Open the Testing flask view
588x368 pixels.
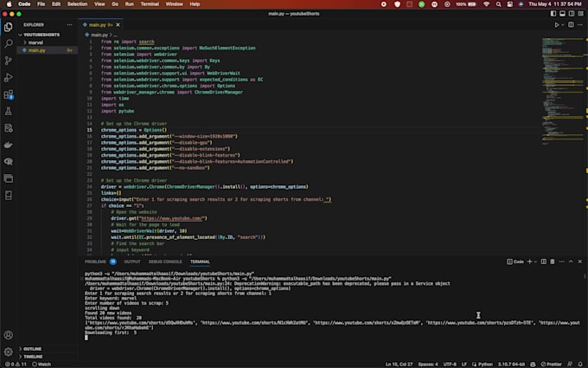tap(9, 111)
